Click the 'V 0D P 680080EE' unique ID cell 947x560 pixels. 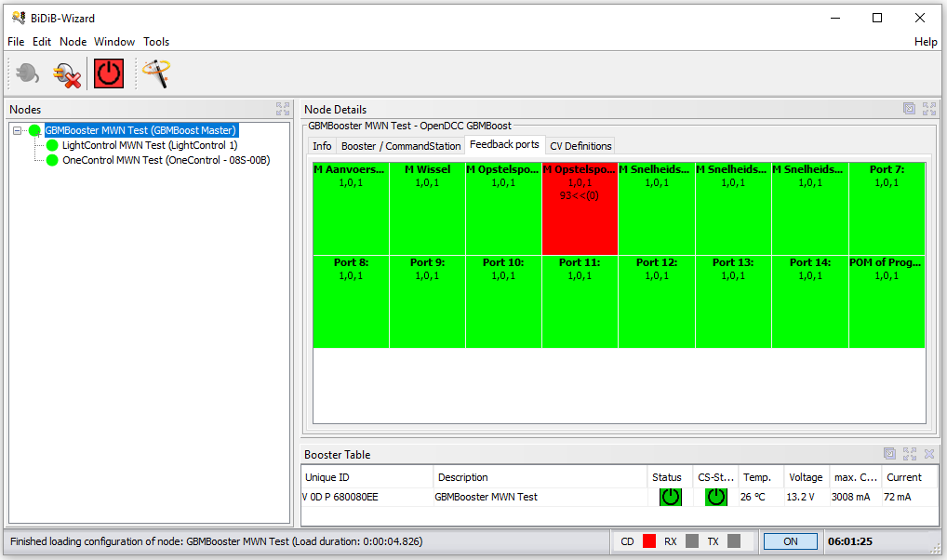367,497
